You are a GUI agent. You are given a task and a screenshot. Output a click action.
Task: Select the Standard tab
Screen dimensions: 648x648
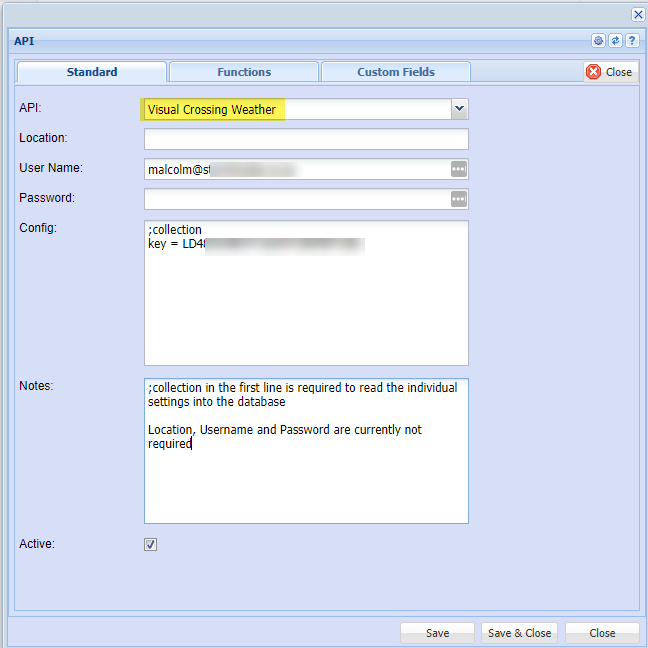92,72
